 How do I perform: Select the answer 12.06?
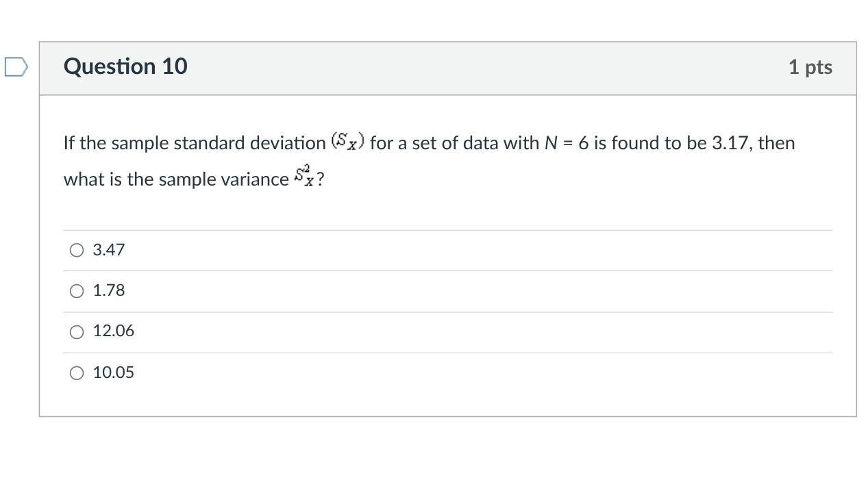(77, 331)
